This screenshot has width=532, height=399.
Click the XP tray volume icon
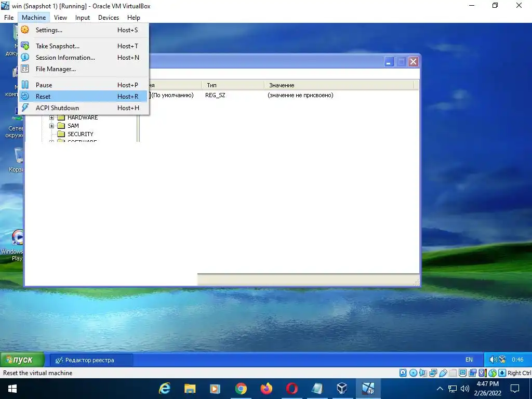493,360
